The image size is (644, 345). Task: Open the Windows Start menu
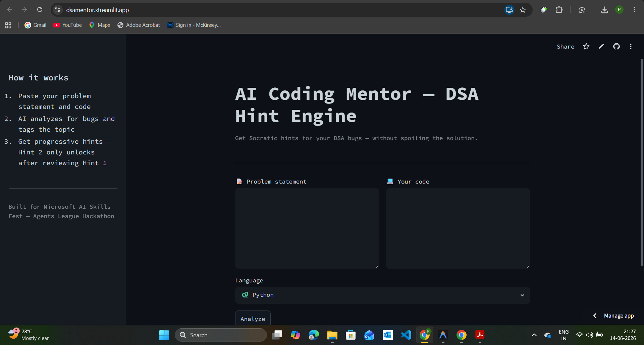coord(164,335)
